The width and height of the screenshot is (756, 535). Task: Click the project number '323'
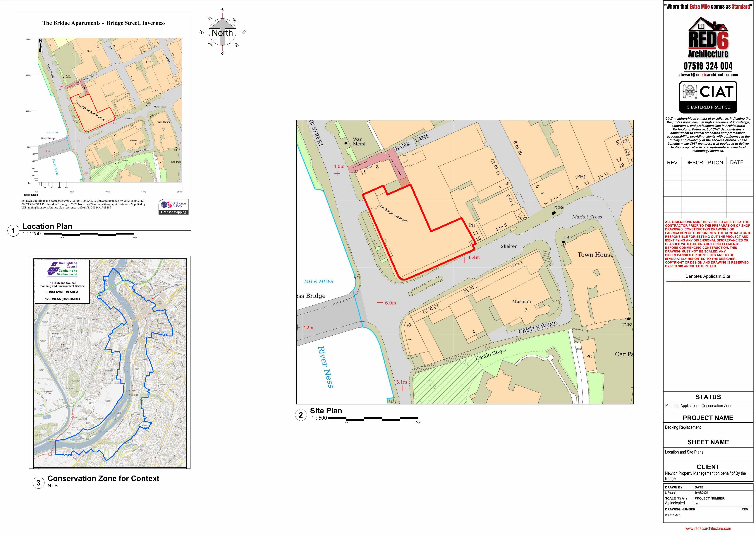tap(697, 504)
